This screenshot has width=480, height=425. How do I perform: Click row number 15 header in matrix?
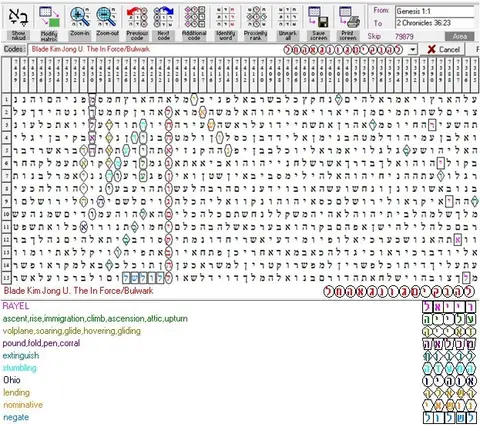pyautogui.click(x=6, y=277)
